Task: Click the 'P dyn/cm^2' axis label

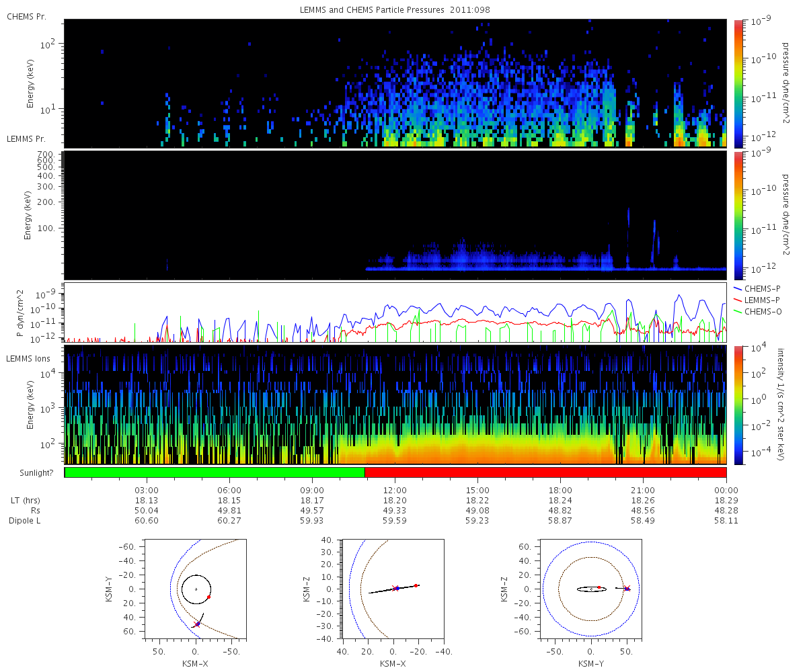Action: pyautogui.click(x=20, y=313)
